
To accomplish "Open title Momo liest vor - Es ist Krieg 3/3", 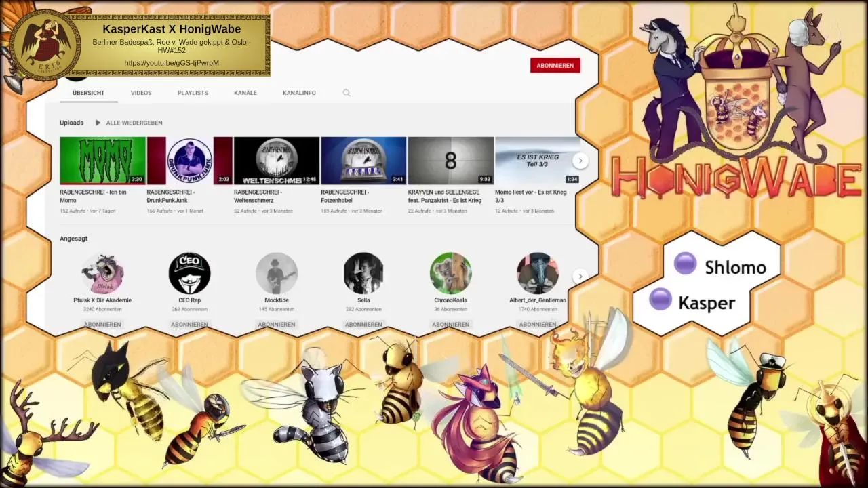I will pos(531,196).
